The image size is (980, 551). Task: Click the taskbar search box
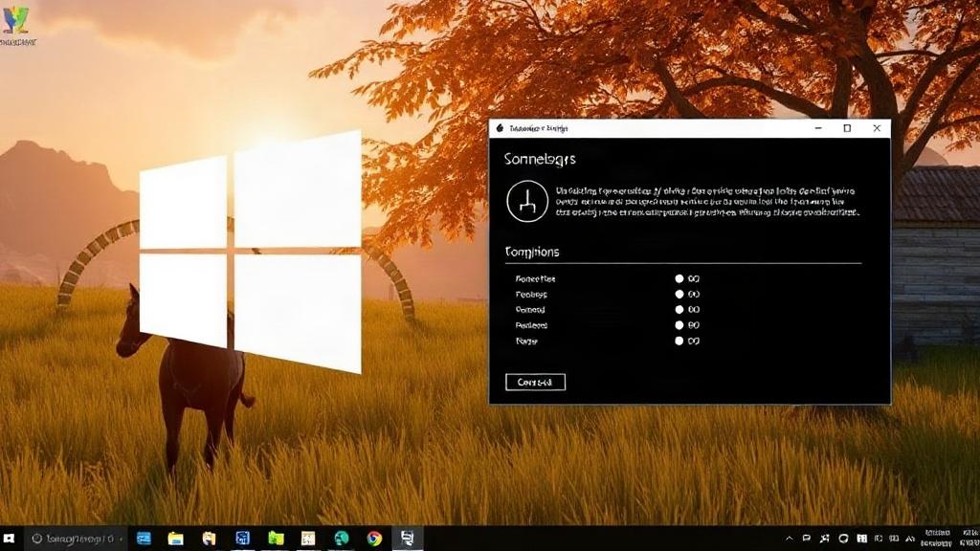tap(75, 539)
